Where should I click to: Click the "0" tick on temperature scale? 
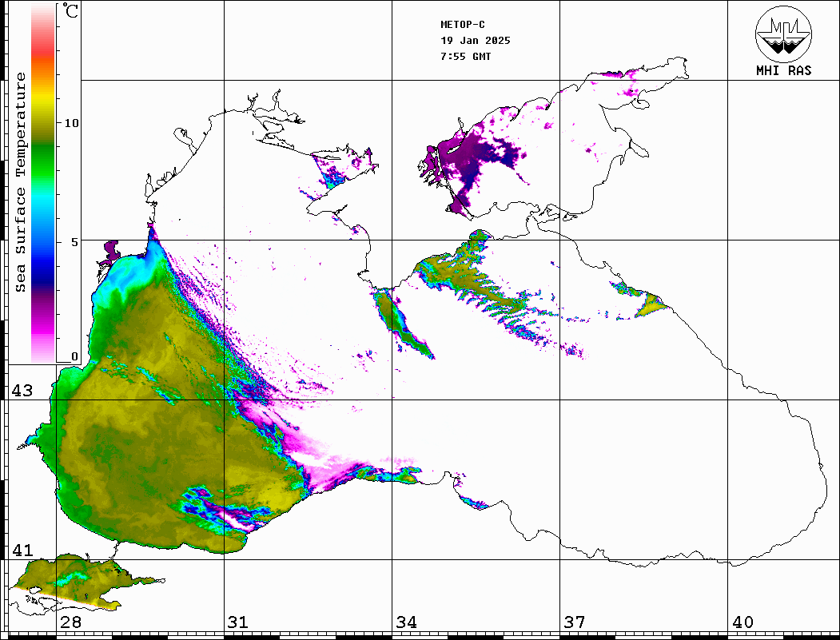pos(74,356)
